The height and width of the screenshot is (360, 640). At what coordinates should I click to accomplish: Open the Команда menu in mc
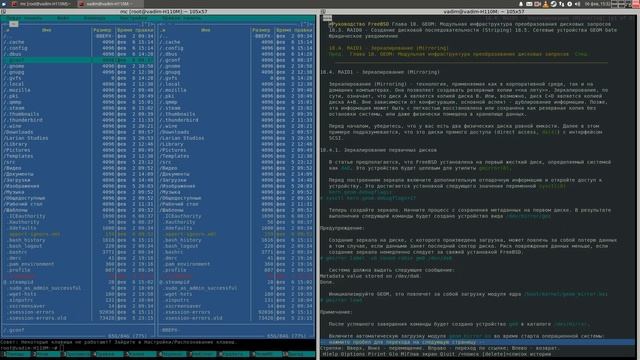point(95,18)
